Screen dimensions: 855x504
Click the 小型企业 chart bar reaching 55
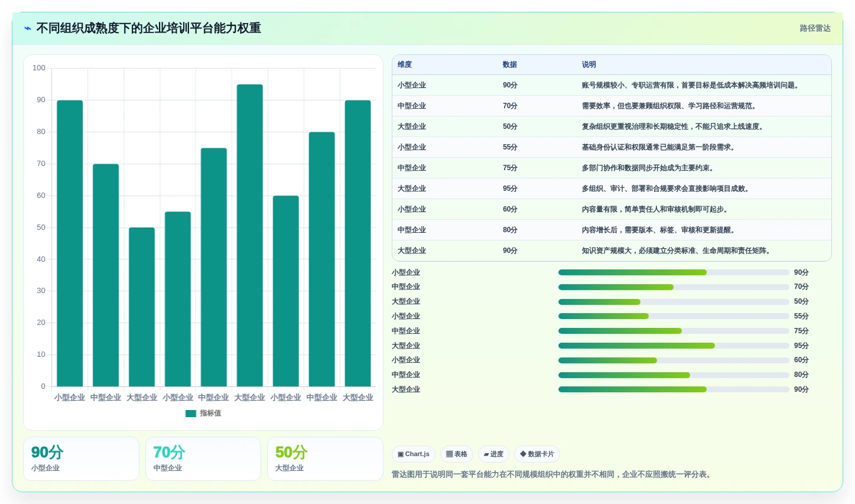(x=178, y=299)
